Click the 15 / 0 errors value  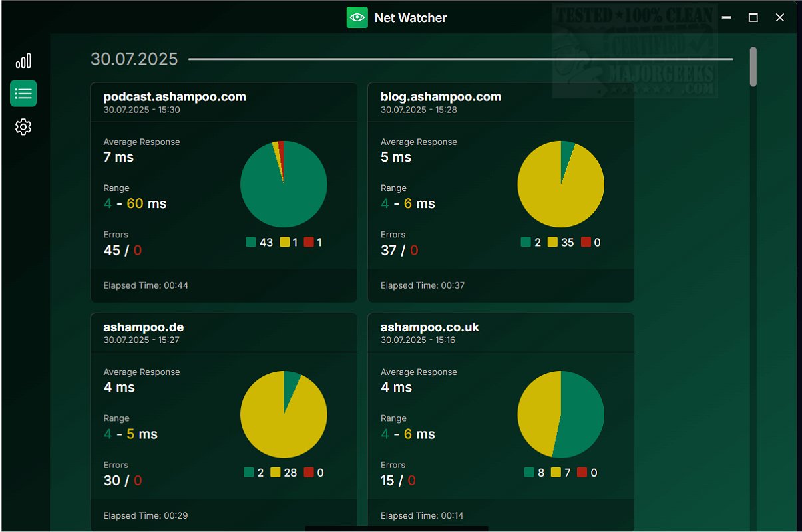tap(398, 480)
